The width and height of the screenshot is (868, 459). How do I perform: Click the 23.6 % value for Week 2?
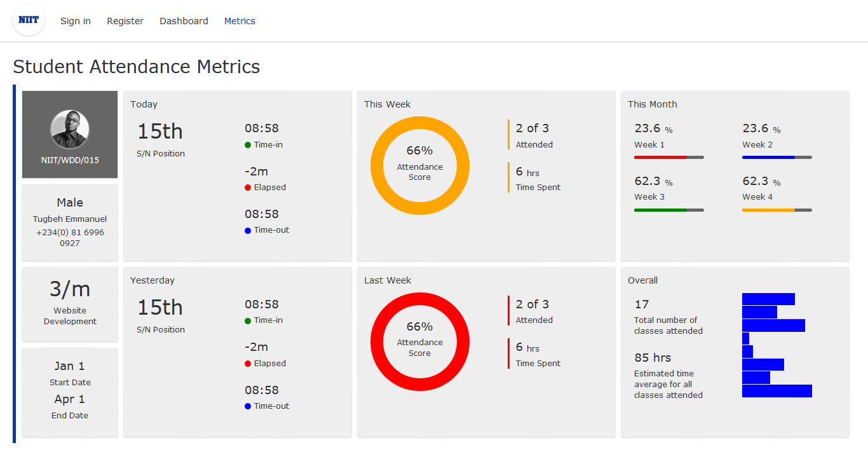[761, 129]
